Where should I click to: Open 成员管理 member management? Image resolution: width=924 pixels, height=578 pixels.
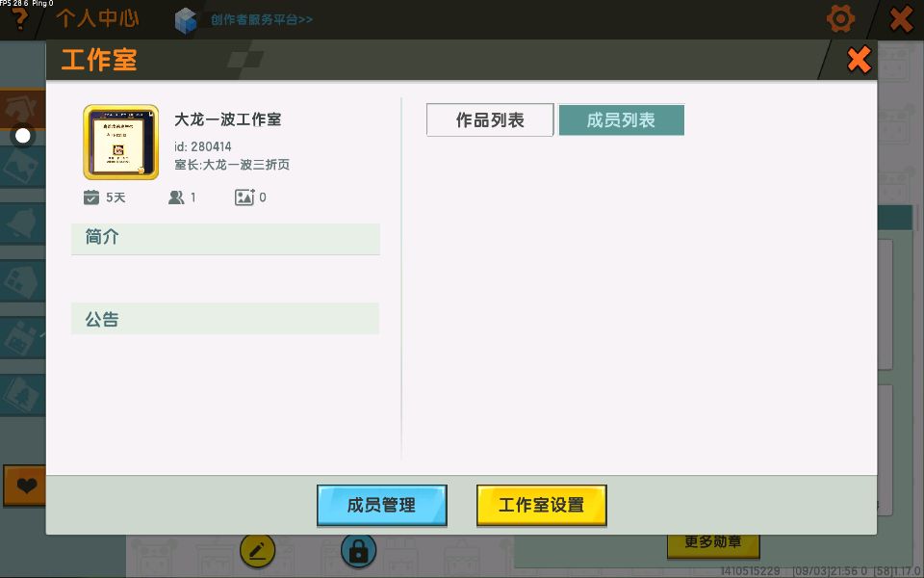coord(382,505)
